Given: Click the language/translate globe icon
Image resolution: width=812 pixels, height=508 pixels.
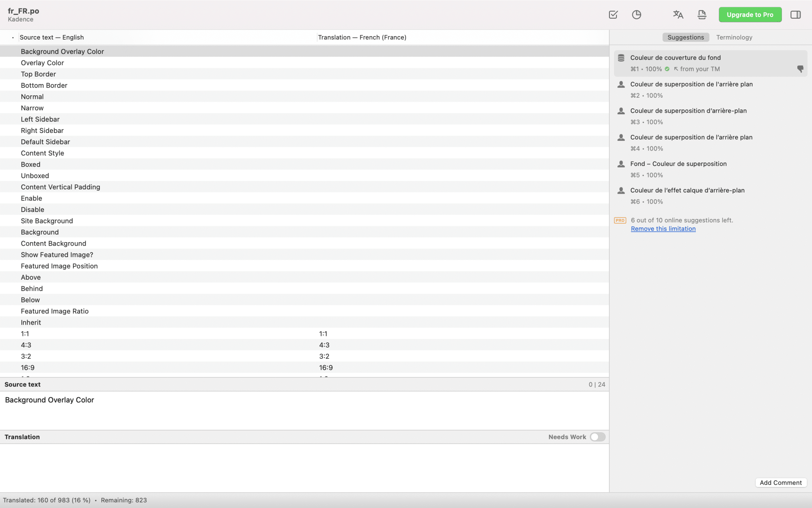Looking at the screenshot, I should 678,15.
